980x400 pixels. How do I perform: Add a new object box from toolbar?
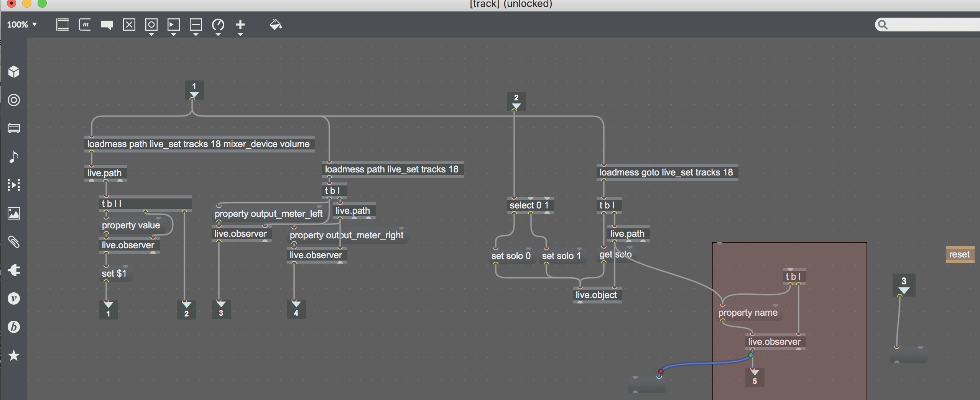(x=62, y=25)
